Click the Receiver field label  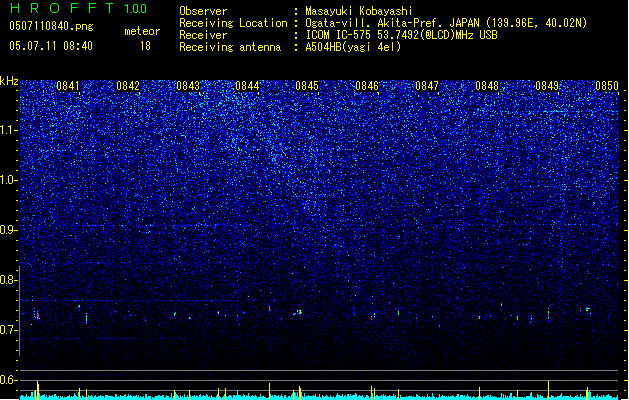[x=203, y=35]
